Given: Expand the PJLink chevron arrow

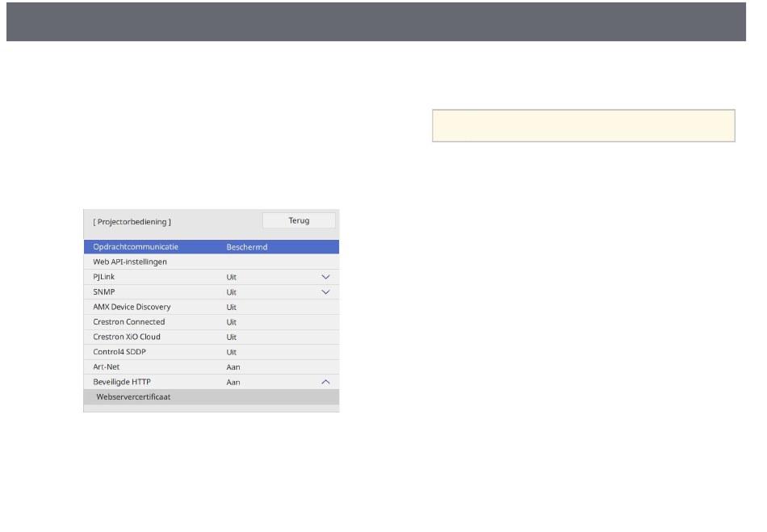Looking at the screenshot, I should pyautogui.click(x=325, y=277).
